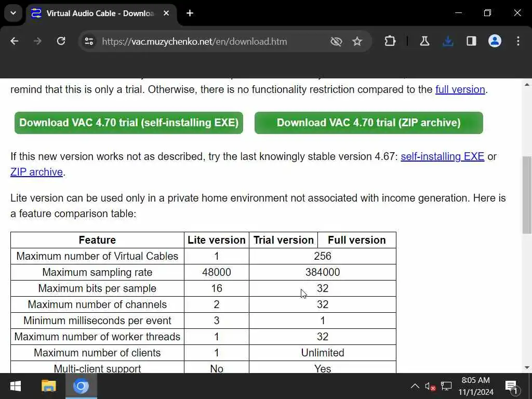Click the Chromium taskbar icon
The width and height of the screenshot is (532, 399).
81,386
